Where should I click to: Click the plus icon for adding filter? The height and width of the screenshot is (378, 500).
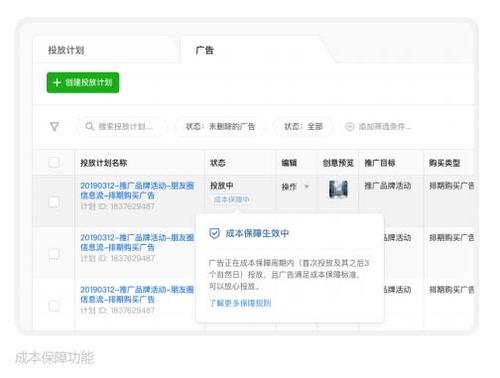[349, 126]
